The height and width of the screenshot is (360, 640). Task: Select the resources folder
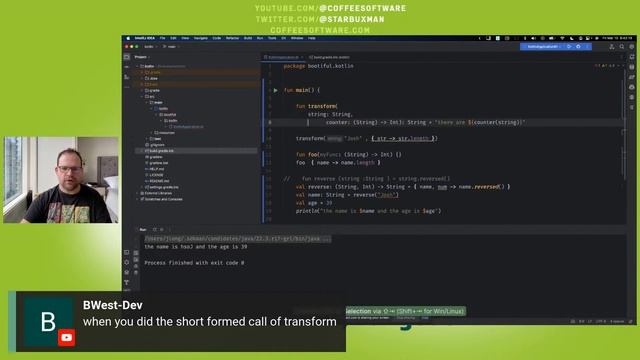[x=164, y=133]
